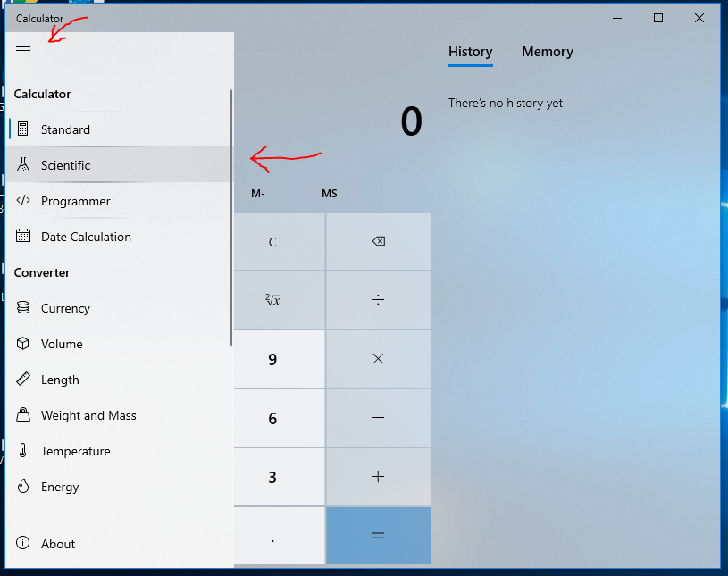
Task: Click the Standard calculator icon
Action: point(22,129)
